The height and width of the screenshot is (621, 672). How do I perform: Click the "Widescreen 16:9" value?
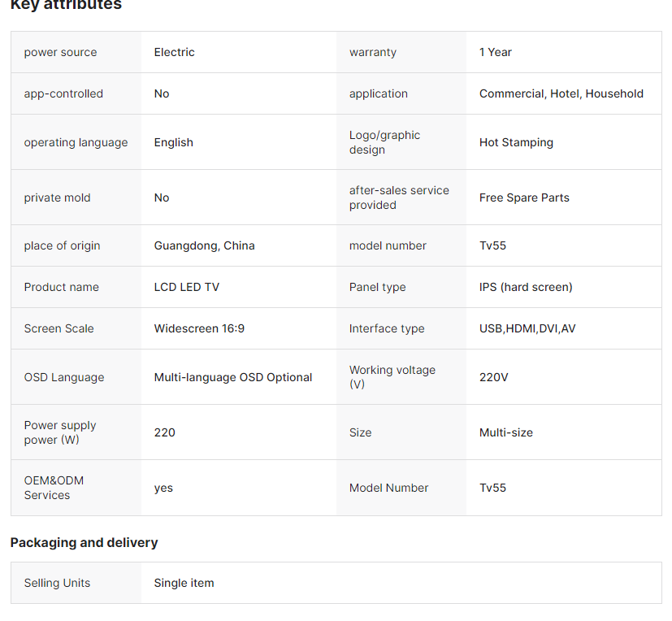(x=199, y=328)
